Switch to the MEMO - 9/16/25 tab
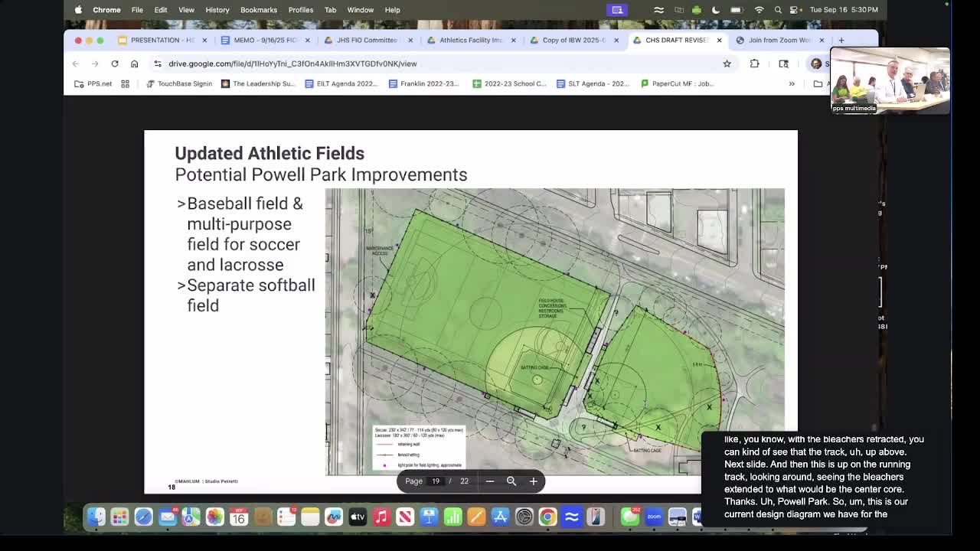The height and width of the screenshot is (551, 980). tap(264, 40)
